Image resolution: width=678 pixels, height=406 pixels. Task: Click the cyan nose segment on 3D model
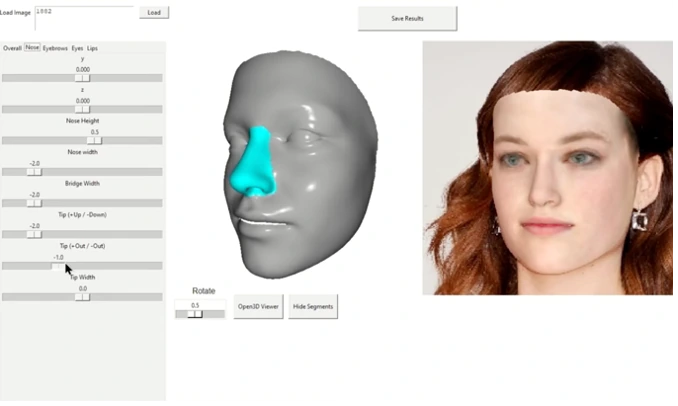[x=255, y=164]
